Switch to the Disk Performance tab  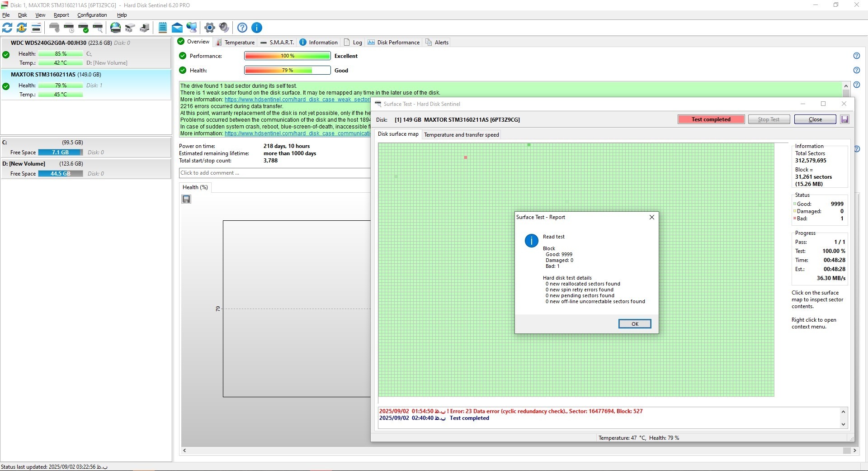(394, 43)
